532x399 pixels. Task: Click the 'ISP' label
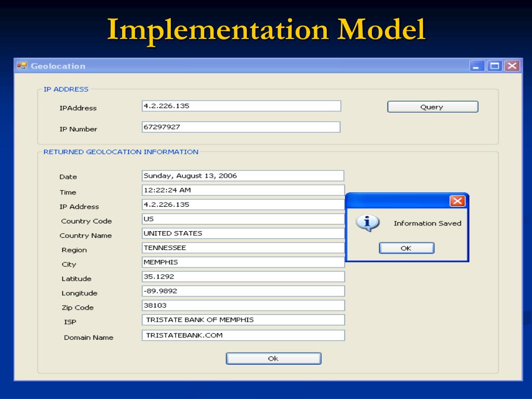[70, 322]
